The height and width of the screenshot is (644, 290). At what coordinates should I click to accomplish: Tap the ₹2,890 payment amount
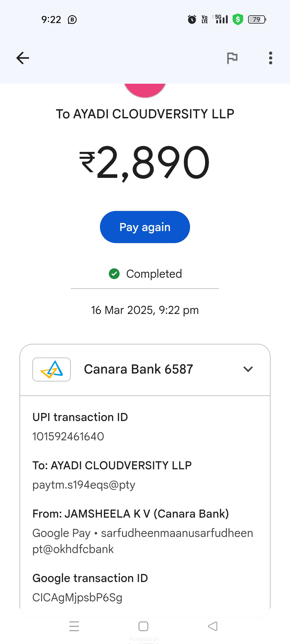tap(145, 162)
